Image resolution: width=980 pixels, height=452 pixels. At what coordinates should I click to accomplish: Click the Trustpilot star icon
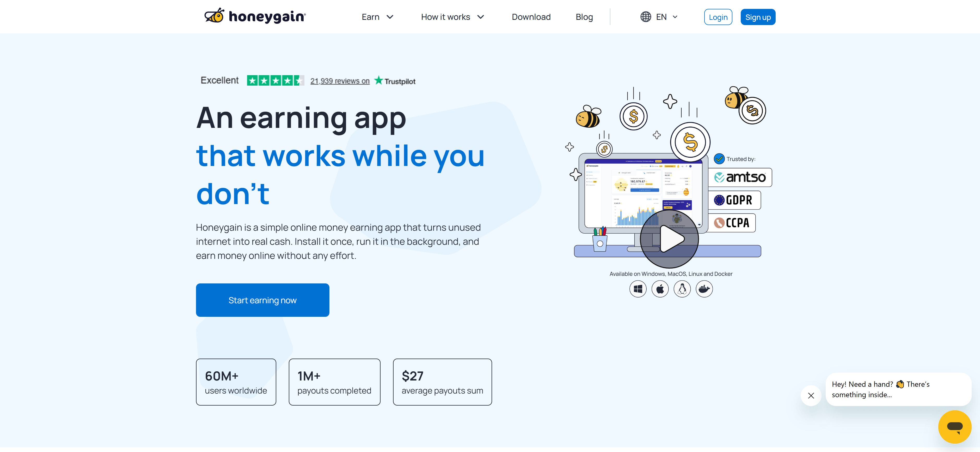[378, 80]
